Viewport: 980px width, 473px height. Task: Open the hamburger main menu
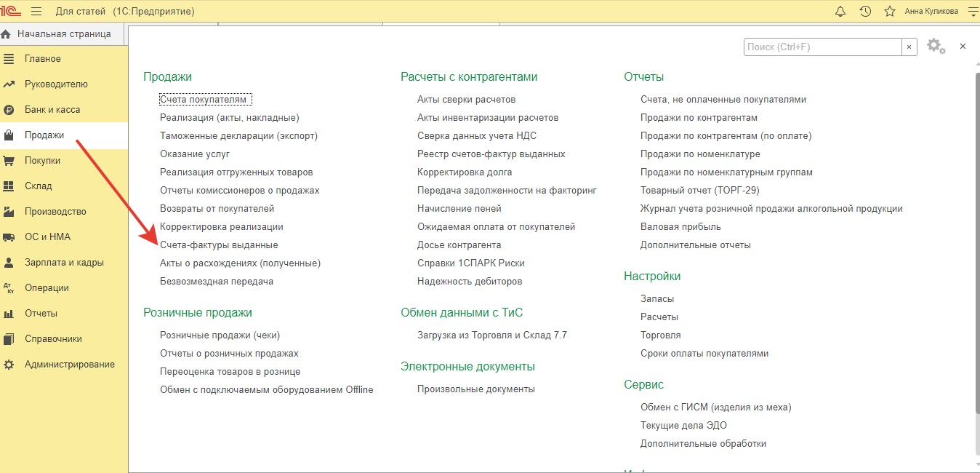[36, 12]
